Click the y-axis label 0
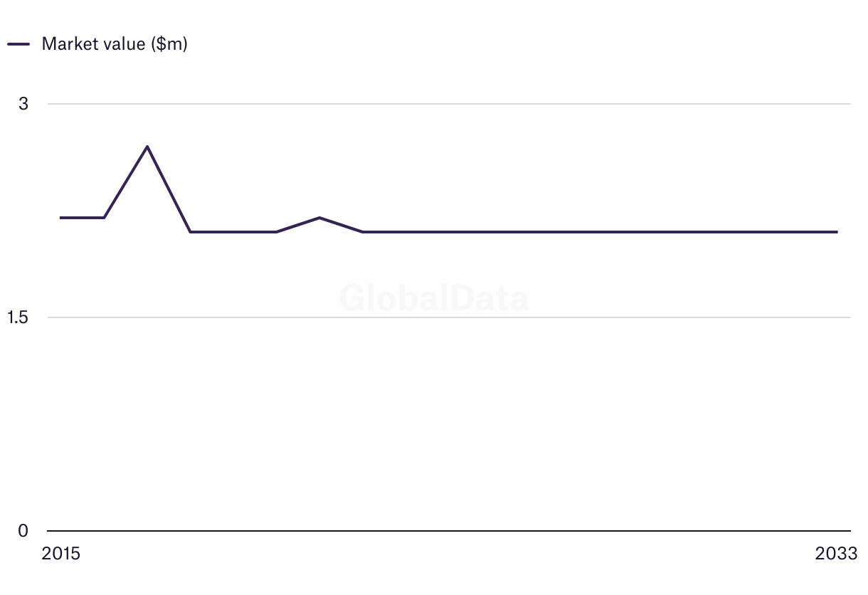This screenshot has height=595, width=868. click(x=23, y=531)
